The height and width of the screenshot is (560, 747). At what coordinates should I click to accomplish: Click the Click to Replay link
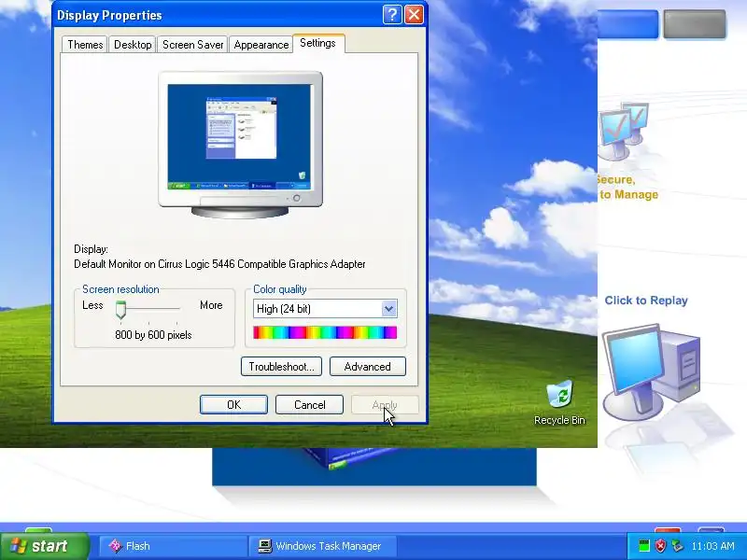click(x=646, y=301)
